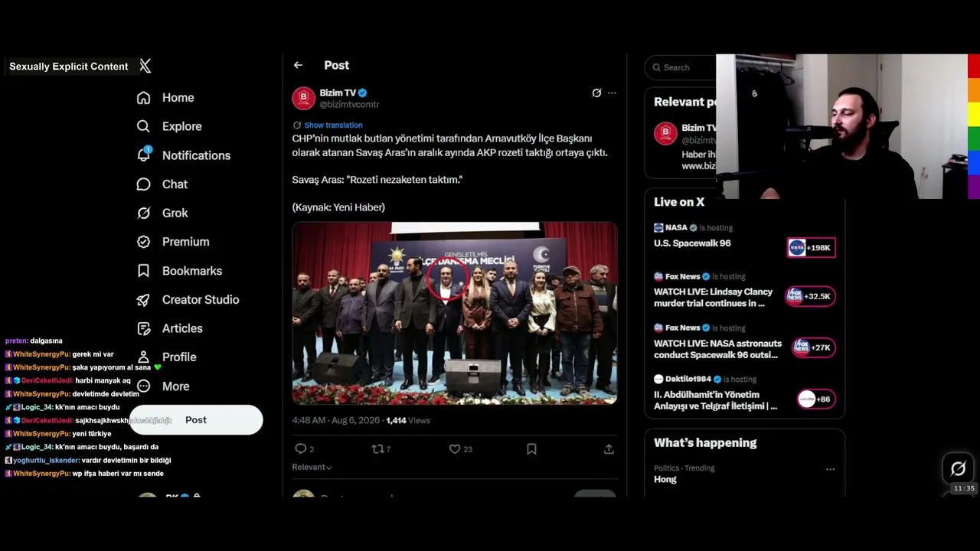Image resolution: width=980 pixels, height=551 pixels.
Task: Open the Premium badge icon
Action: (143, 242)
